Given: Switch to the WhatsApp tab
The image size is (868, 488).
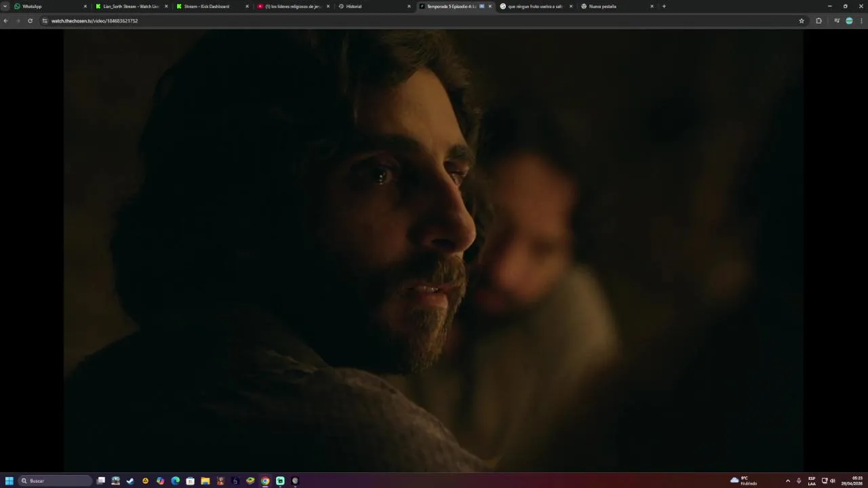Looking at the screenshot, I should coord(51,6).
